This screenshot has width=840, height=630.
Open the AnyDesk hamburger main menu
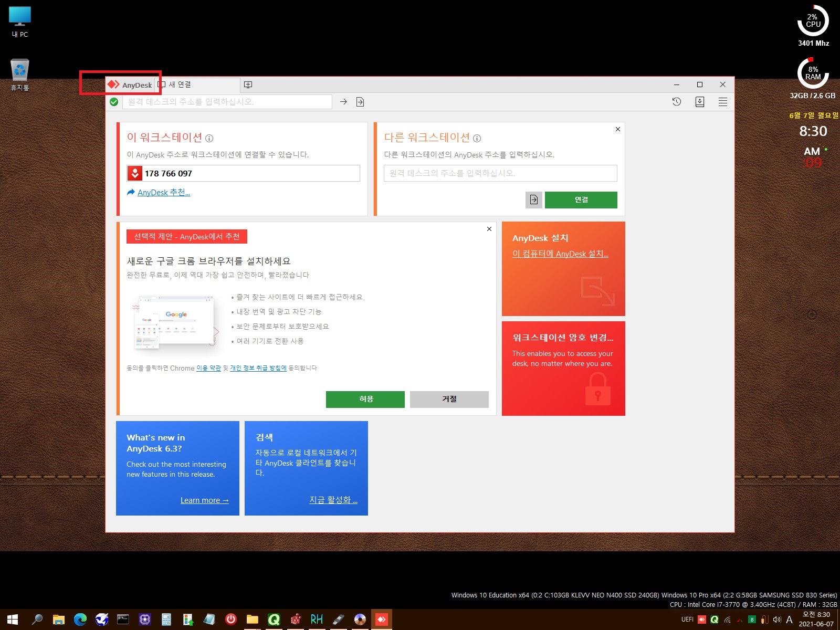point(723,102)
